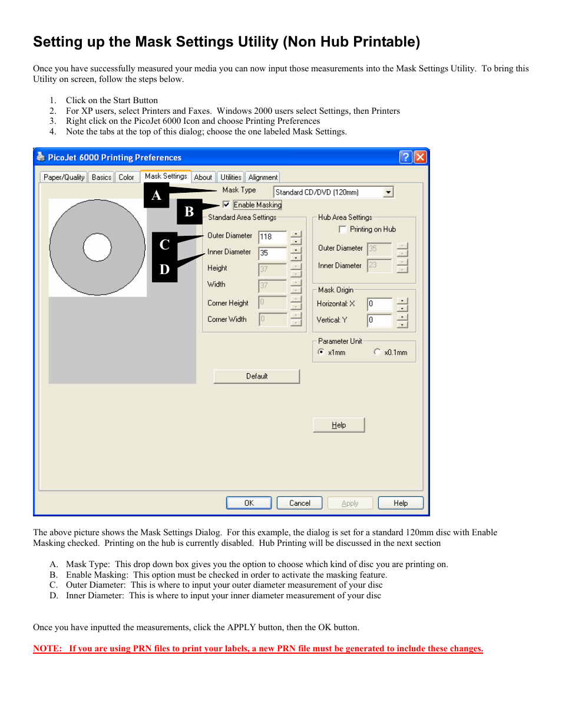This screenshot has height=728, width=562.
Task: Close the PicoJet 6000 Printing Preferences dialog
Action: (420, 157)
